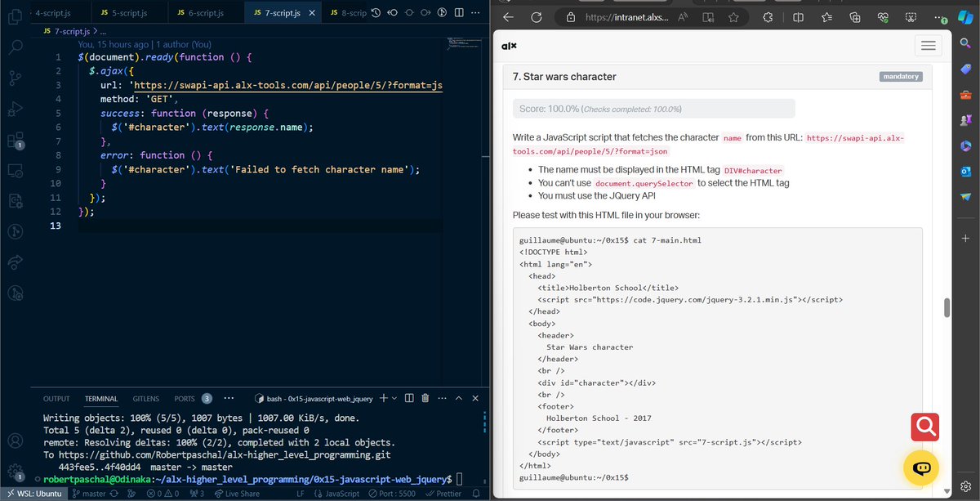Open the Accounts menu in VS Code
The image size is (980, 501).
coord(14,441)
